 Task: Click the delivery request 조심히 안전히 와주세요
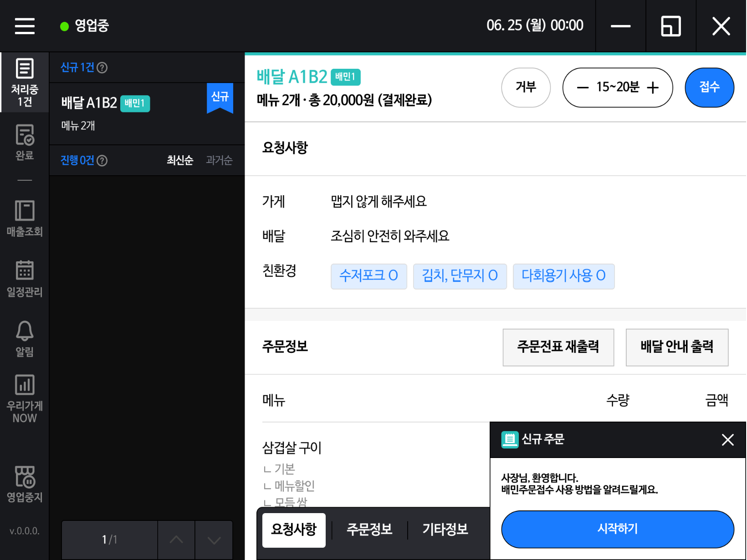(390, 236)
